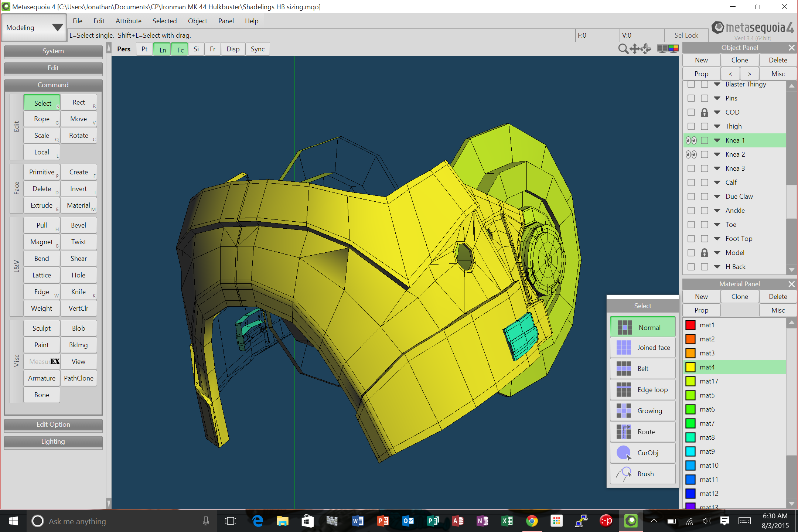Select Normal selection mode
The width and height of the screenshot is (798, 532).
[643, 327]
